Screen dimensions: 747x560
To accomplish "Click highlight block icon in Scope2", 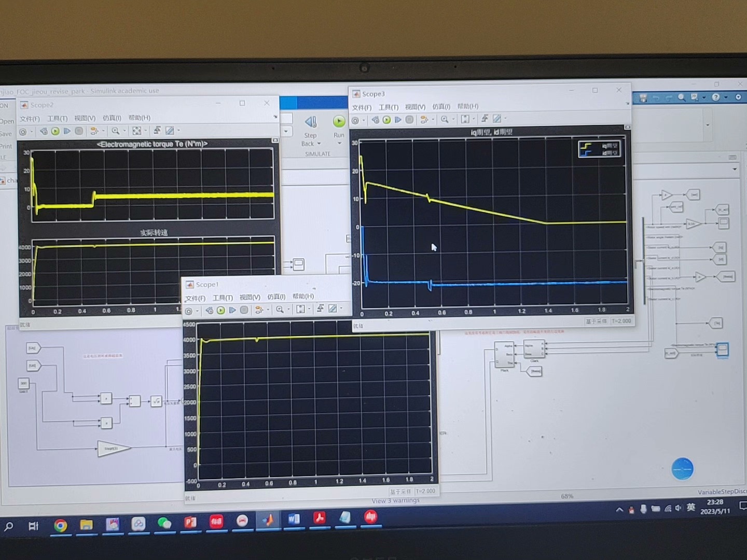I will pos(94,131).
